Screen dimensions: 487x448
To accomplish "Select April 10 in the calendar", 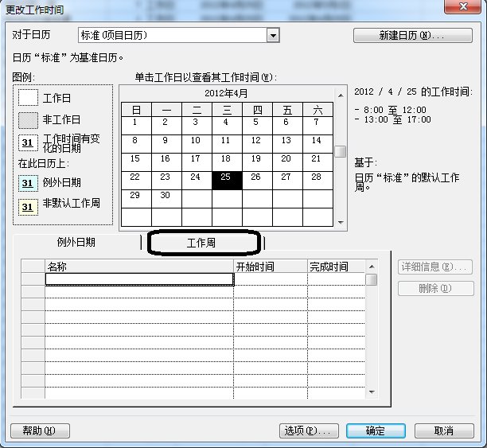I will pyautogui.click(x=197, y=144).
